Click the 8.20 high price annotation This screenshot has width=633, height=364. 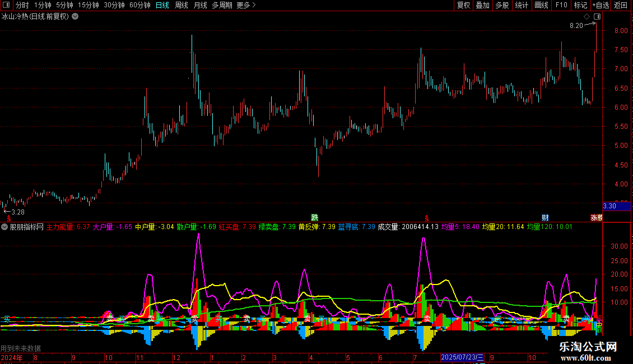(576, 26)
